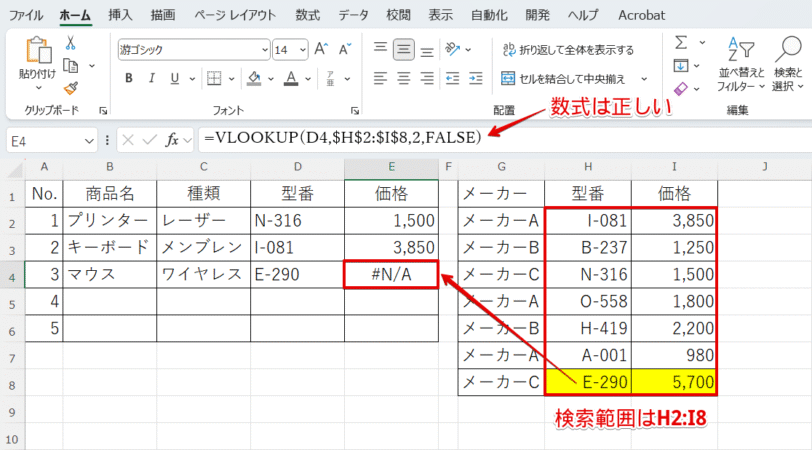
Task: Open 検索と選択 find and select
Action: [x=788, y=64]
